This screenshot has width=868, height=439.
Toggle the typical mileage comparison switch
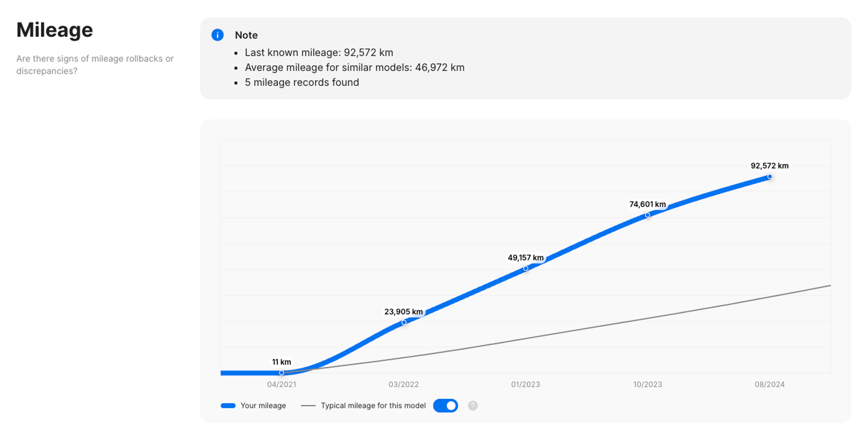point(445,405)
